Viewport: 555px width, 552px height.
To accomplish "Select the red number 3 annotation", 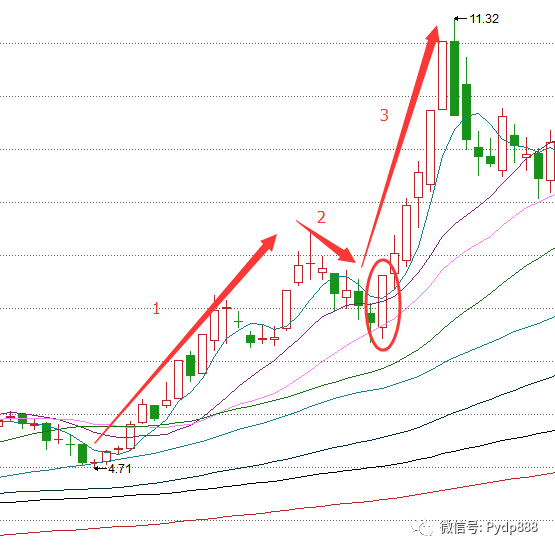I will 384,115.
